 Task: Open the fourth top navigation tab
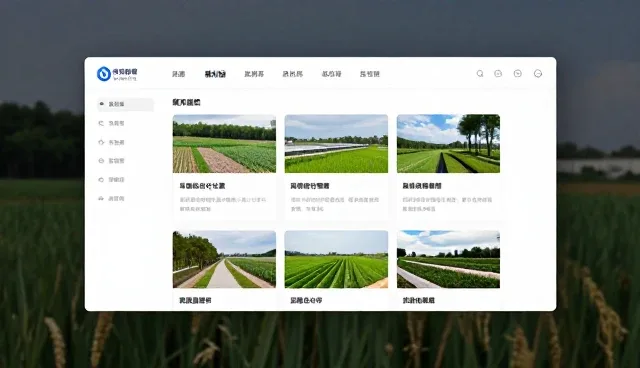[292, 74]
